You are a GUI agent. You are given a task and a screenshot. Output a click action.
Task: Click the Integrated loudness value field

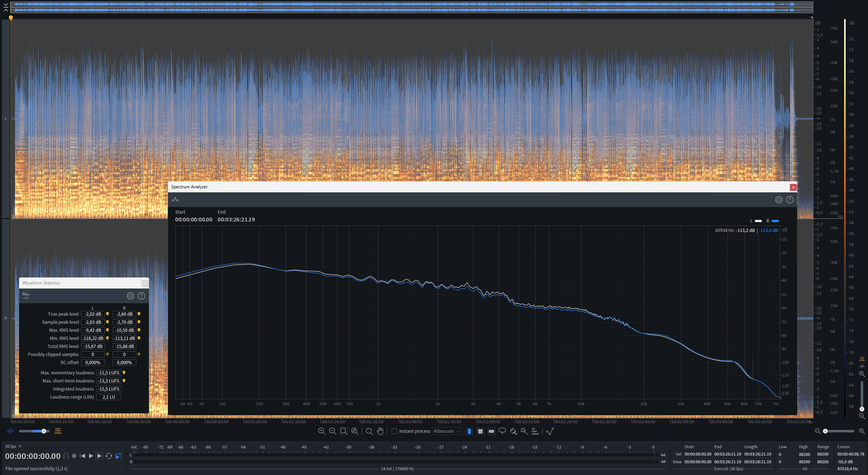pyautogui.click(x=109, y=389)
